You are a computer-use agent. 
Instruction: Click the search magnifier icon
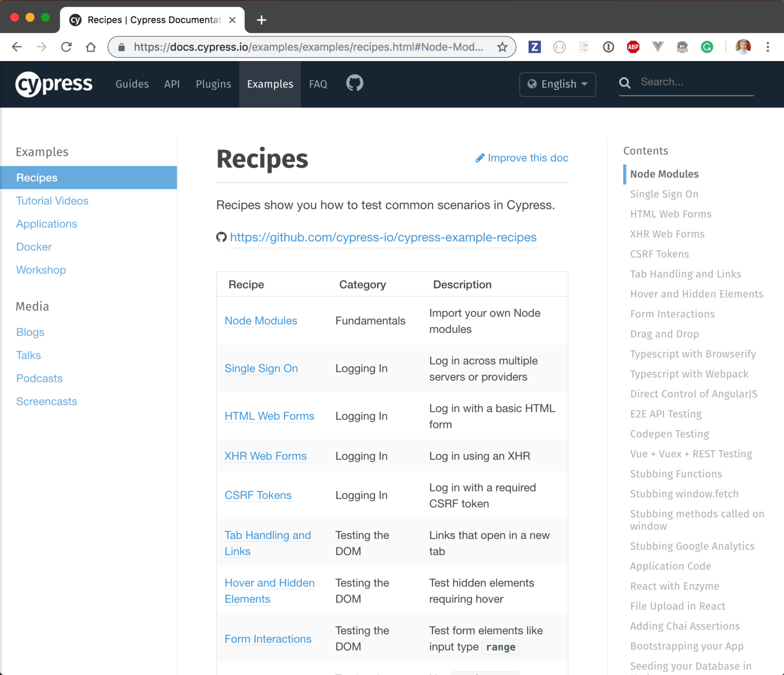(624, 82)
